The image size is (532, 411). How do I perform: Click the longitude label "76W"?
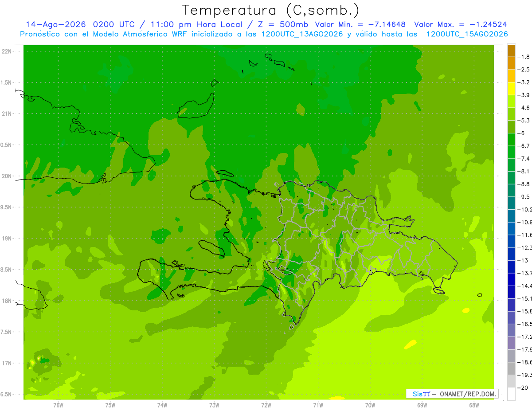(58, 405)
